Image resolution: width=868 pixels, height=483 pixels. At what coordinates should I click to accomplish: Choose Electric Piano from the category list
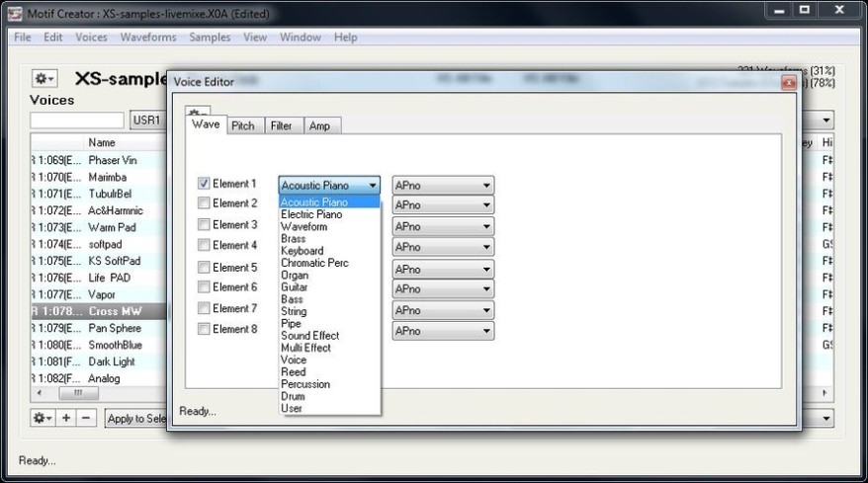(x=329, y=214)
